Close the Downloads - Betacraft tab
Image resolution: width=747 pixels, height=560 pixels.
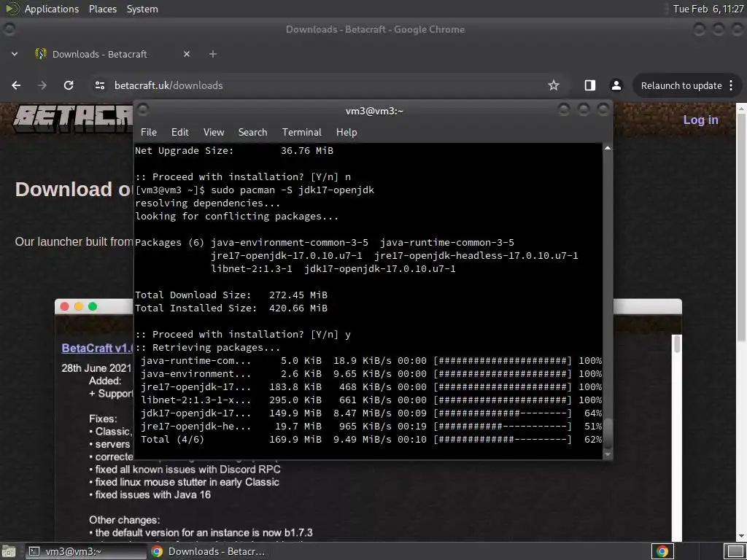coord(187,54)
